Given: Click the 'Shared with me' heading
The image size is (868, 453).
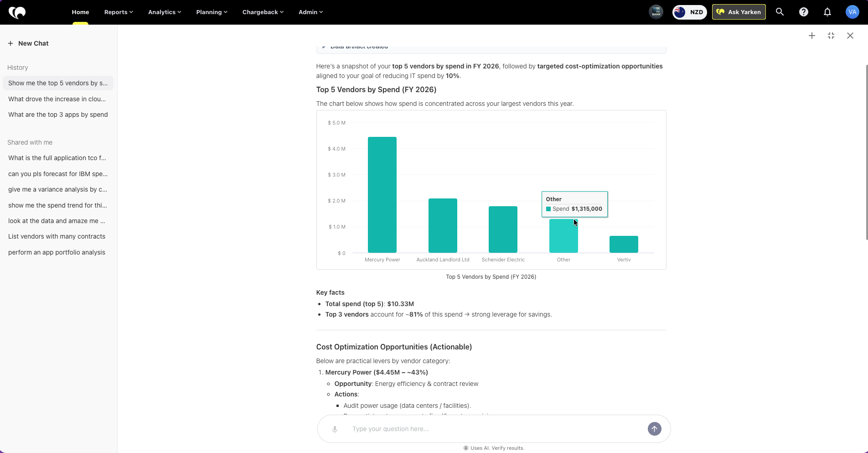Looking at the screenshot, I should coord(30,142).
